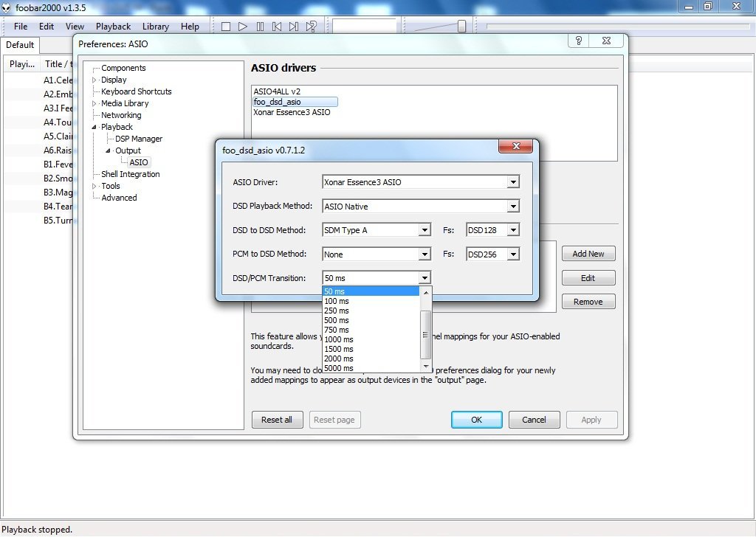This screenshot has height=537, width=756.
Task: Select ASIO4ALL v2 driver in list
Action: tap(278, 91)
